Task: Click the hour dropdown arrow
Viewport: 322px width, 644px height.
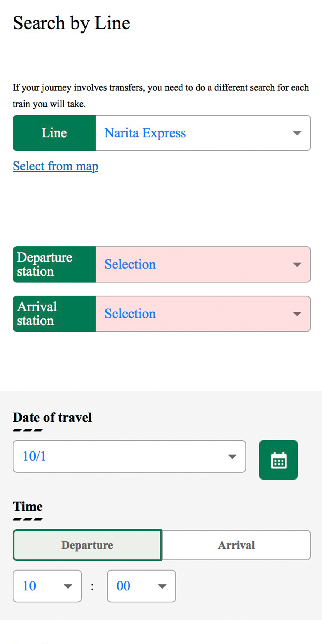Action: [68, 586]
